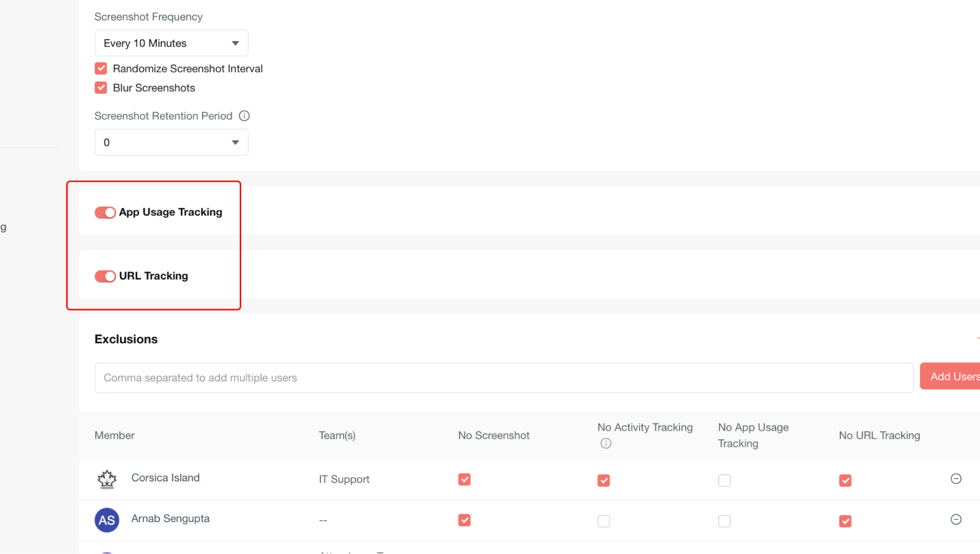
Task: Turn off App Usage Tracking toggle
Action: [x=105, y=213]
